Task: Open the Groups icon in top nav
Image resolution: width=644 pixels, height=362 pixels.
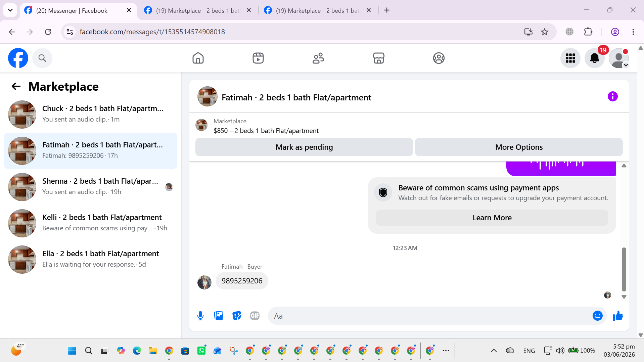Action: (x=439, y=58)
